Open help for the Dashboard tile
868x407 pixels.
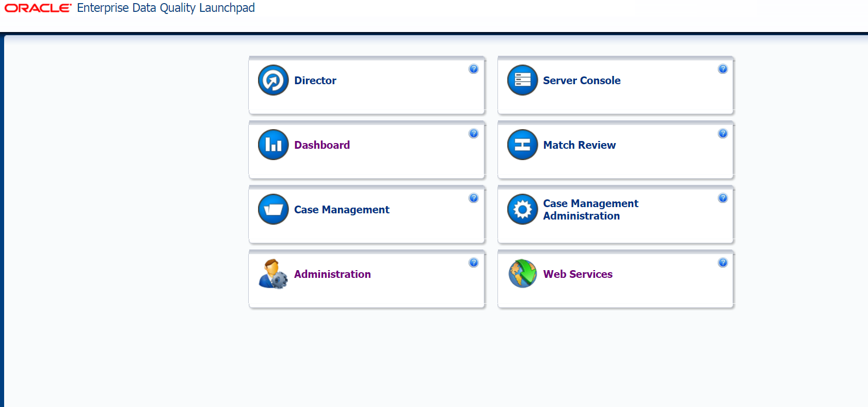[474, 134]
